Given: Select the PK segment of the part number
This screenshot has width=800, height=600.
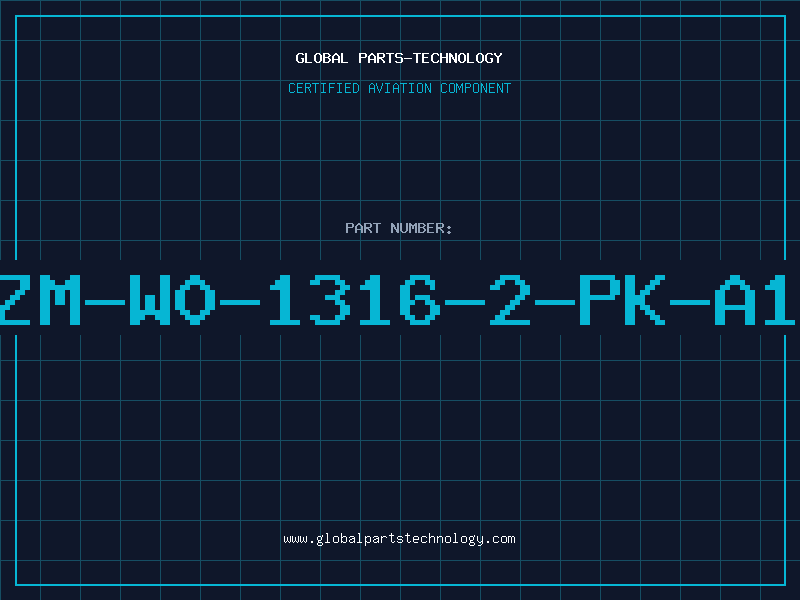Looking at the screenshot, I should pyautogui.click(x=623, y=300).
